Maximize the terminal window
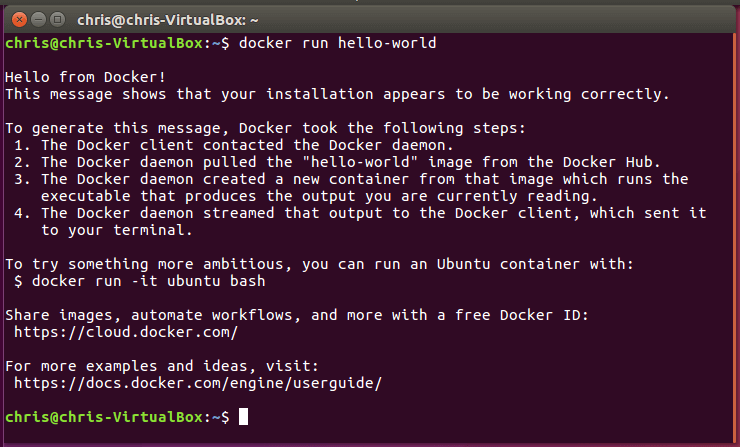Screen dimensions: 740x447 click(x=58, y=19)
